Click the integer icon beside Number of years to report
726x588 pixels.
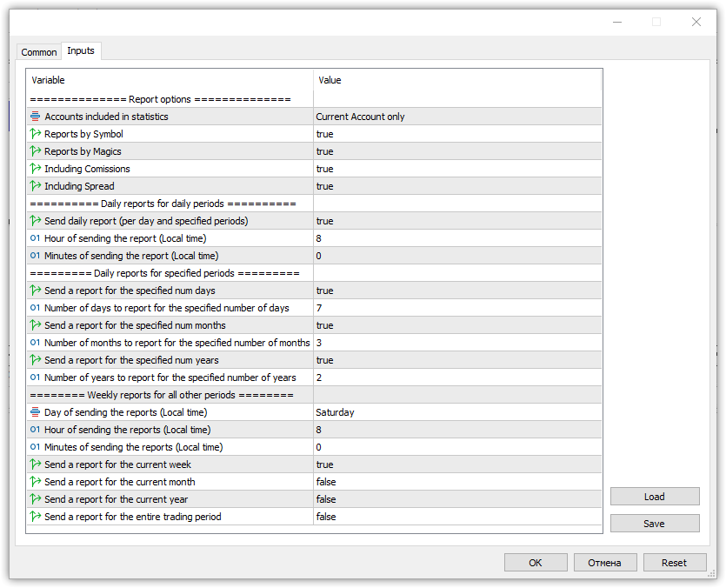coord(36,378)
